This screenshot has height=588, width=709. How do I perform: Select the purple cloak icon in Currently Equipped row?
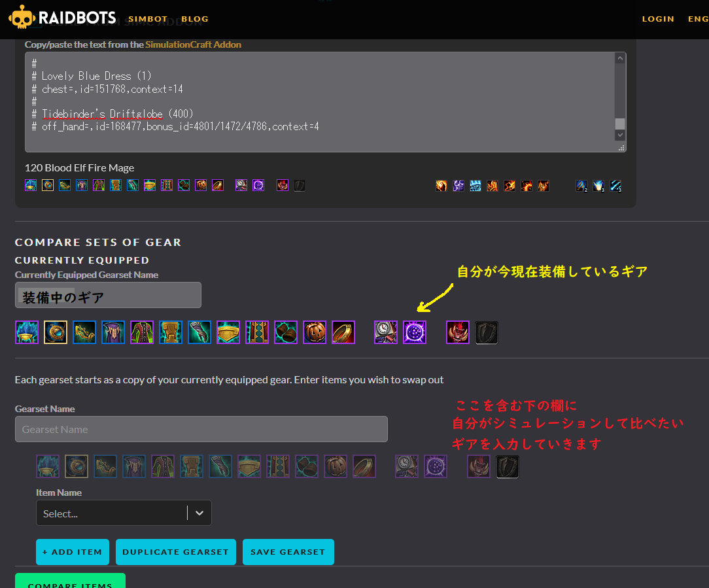point(113,332)
